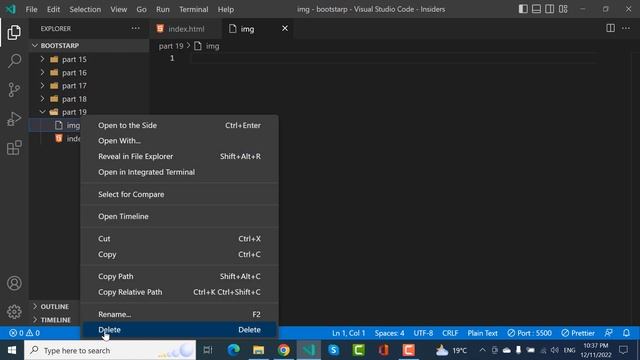Open Source Control view
Screen dimensions: 640x360
pos(14,90)
